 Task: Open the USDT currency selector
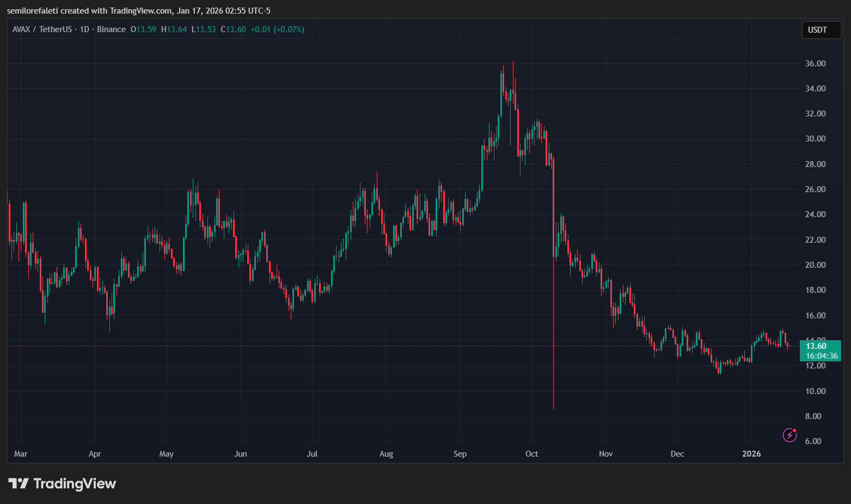tap(821, 30)
